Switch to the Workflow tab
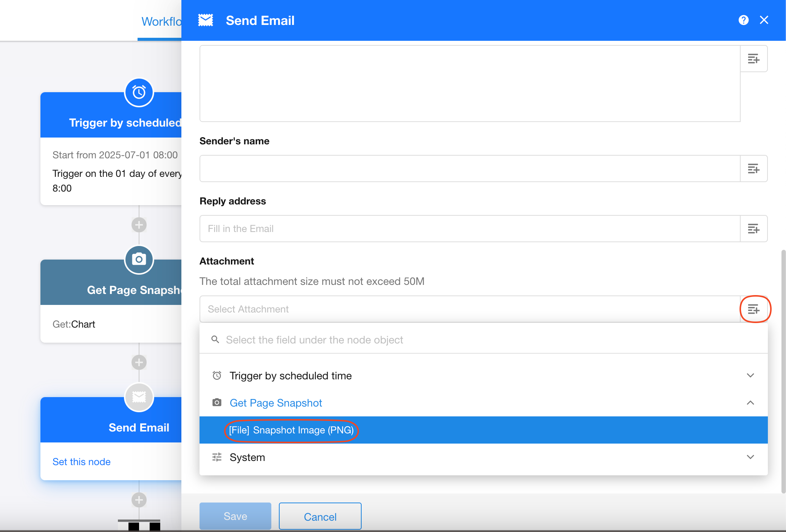 [x=161, y=22]
